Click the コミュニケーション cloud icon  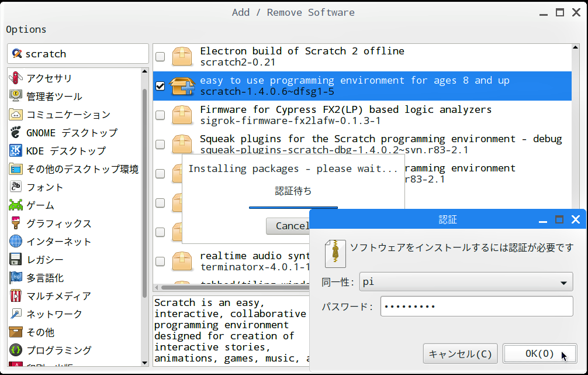coord(15,115)
